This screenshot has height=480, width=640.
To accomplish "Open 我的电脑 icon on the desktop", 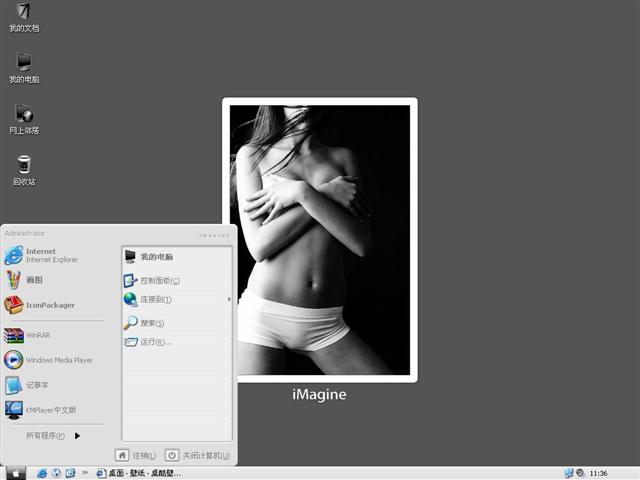I will (x=24, y=67).
